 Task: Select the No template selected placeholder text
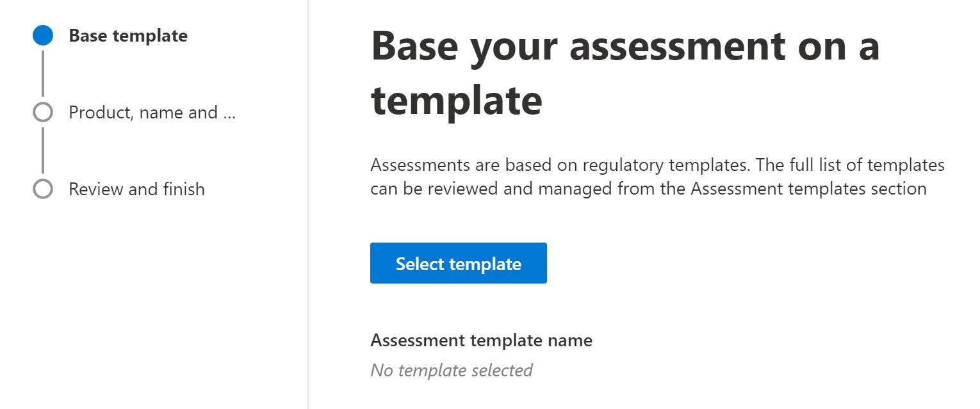pos(452,370)
